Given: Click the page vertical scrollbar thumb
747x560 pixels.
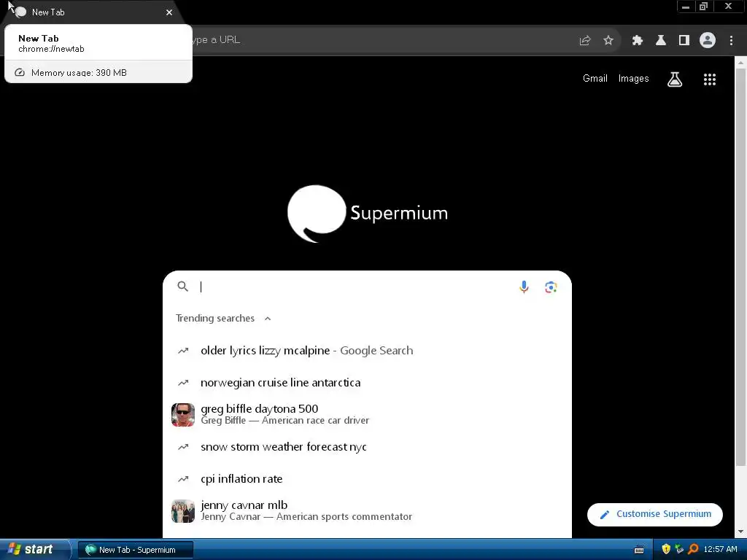Looking at the screenshot, I should point(741,267).
